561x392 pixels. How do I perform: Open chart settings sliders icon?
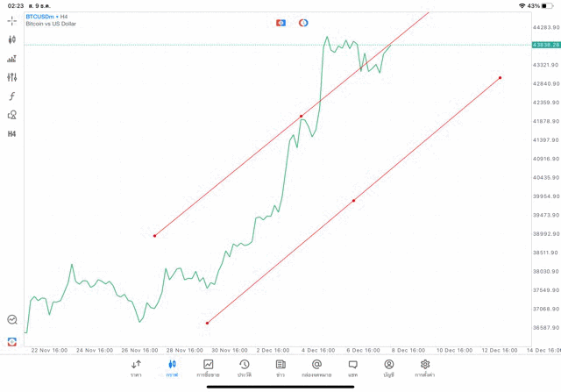click(x=12, y=77)
